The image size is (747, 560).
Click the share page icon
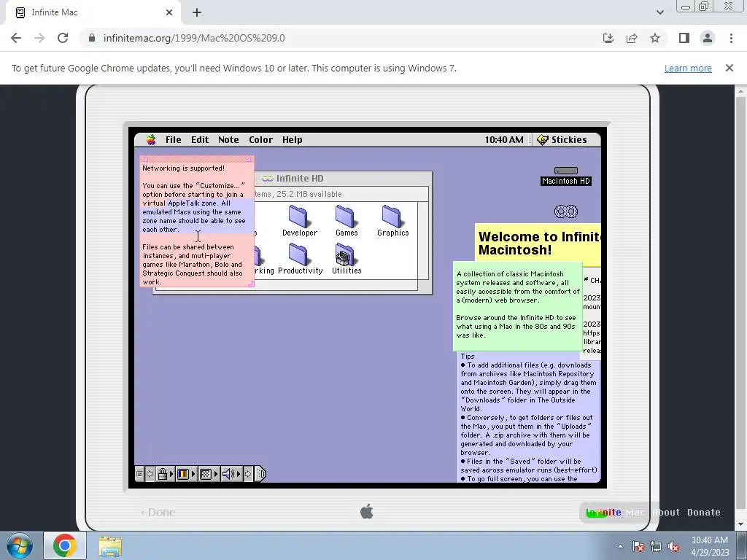[632, 38]
